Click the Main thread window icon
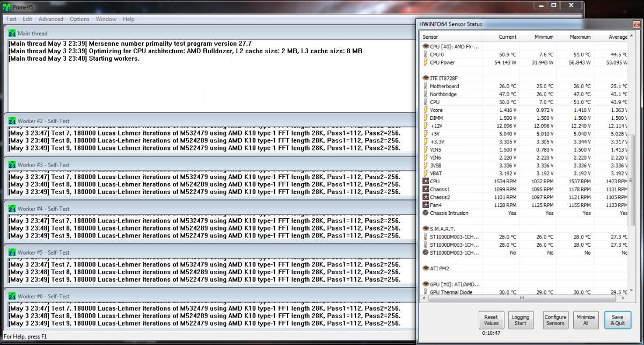 12,33
